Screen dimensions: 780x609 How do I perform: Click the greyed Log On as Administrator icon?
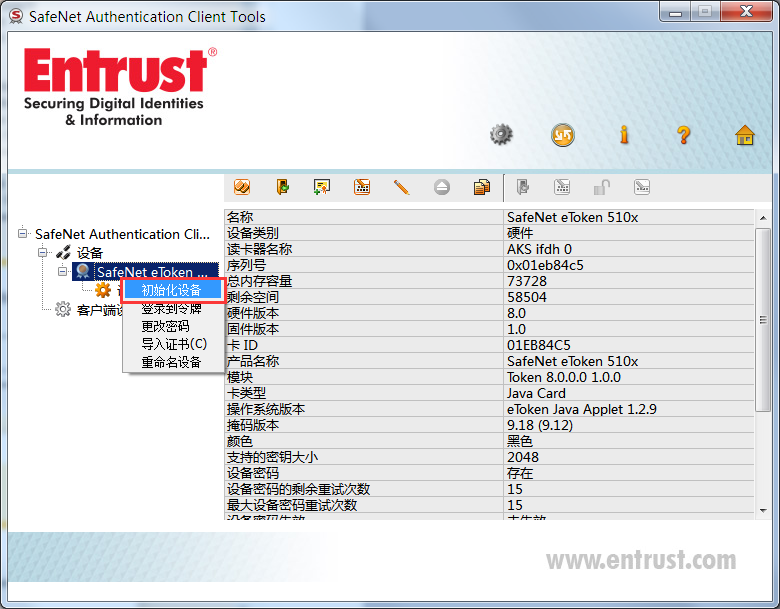522,187
